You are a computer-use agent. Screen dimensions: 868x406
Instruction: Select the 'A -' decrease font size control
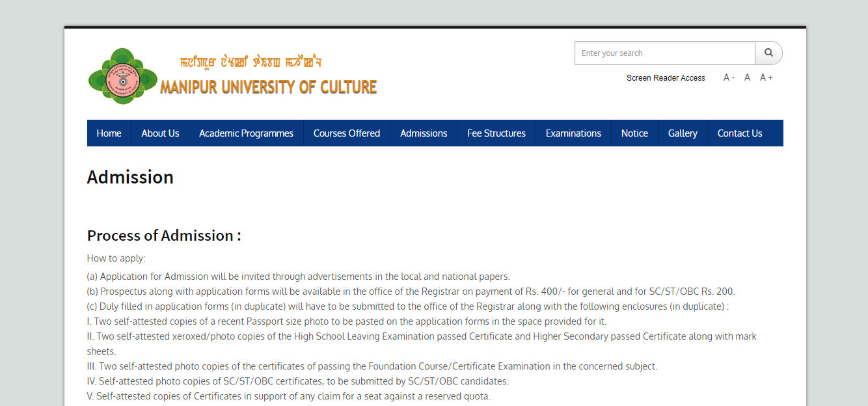pos(728,77)
